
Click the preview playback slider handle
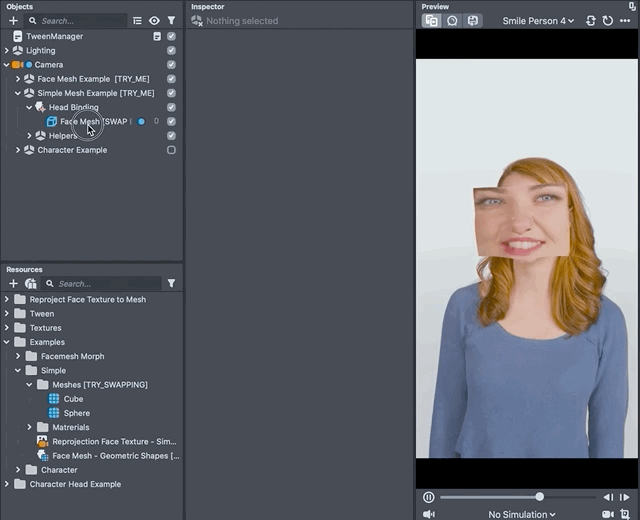click(x=540, y=497)
